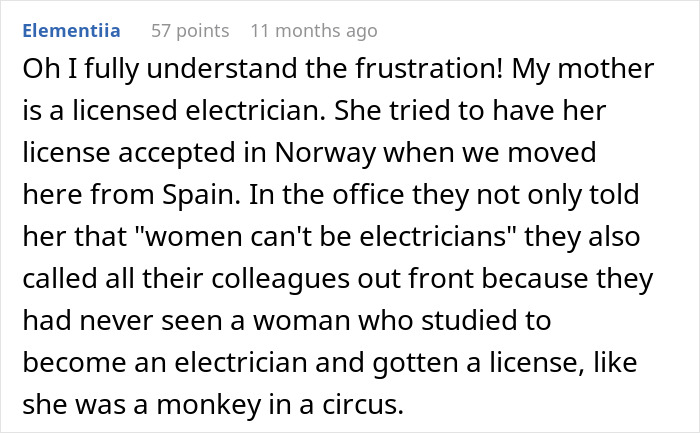Click the 57 points score
The height and width of the screenshot is (433, 700).
click(190, 31)
